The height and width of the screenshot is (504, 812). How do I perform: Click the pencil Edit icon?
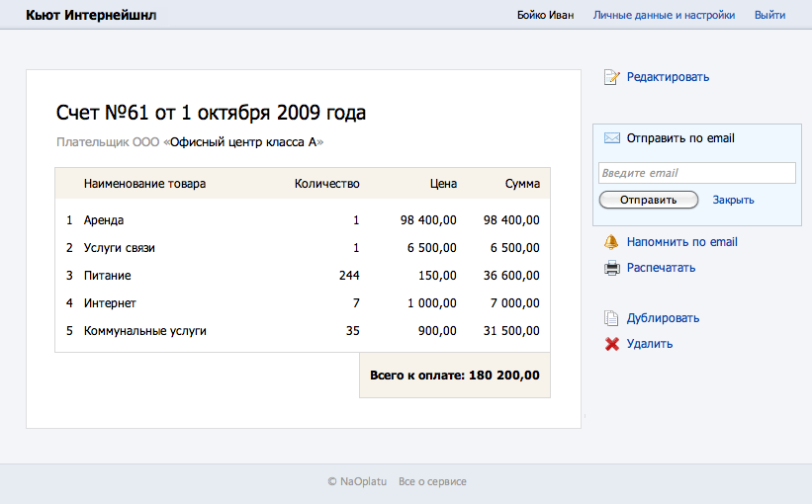click(x=611, y=77)
